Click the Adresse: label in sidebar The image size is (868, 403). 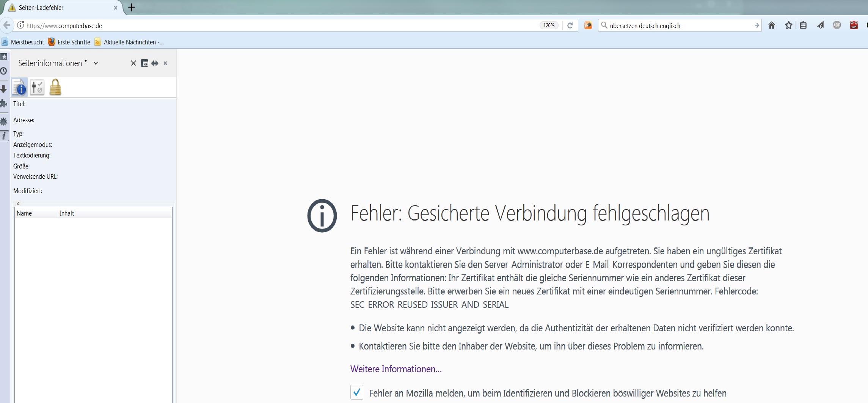click(x=24, y=120)
